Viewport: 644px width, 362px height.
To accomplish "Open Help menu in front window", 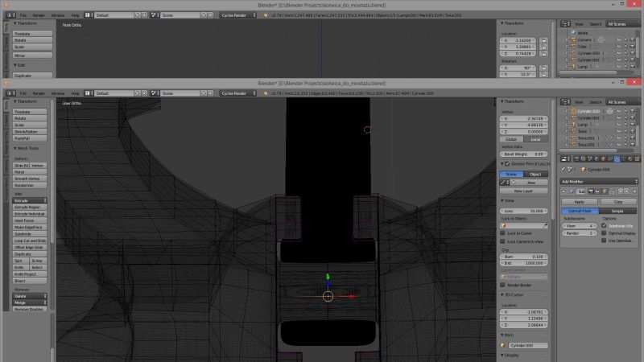I will [75, 93].
